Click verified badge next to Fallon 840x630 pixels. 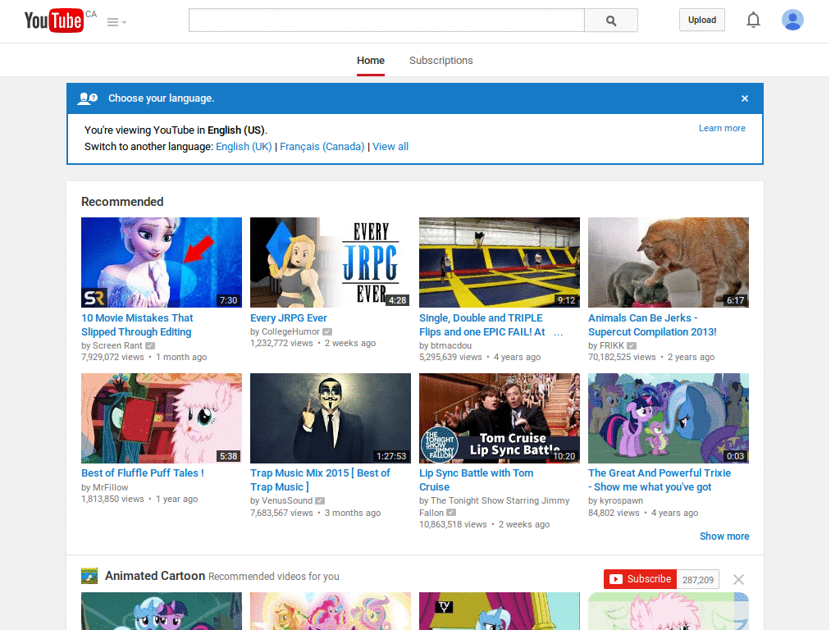(451, 513)
